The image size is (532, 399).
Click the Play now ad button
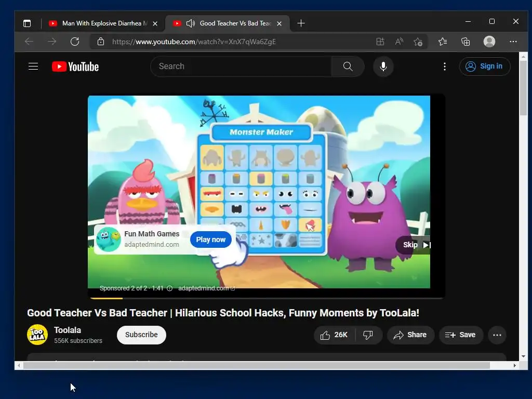click(211, 240)
